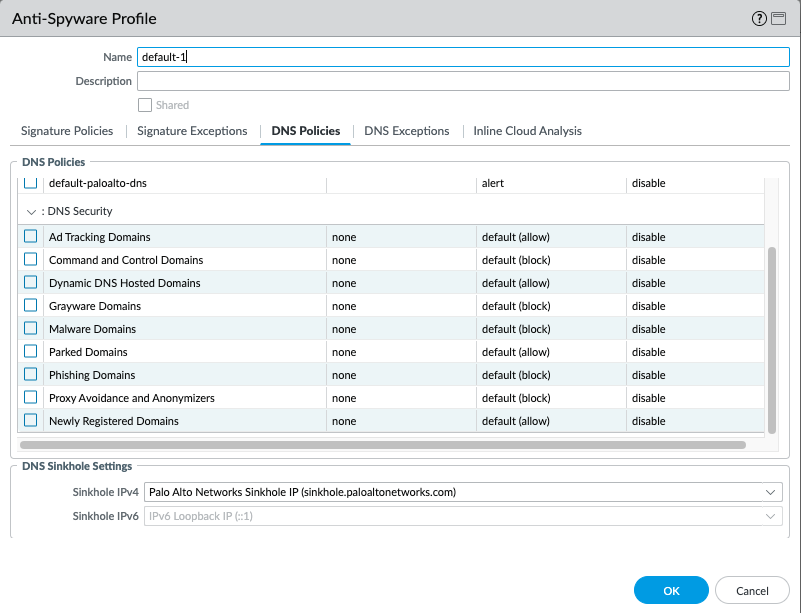Enable the Ad Tracking Domains checkbox
801x613 pixels.
pyautogui.click(x=29, y=237)
